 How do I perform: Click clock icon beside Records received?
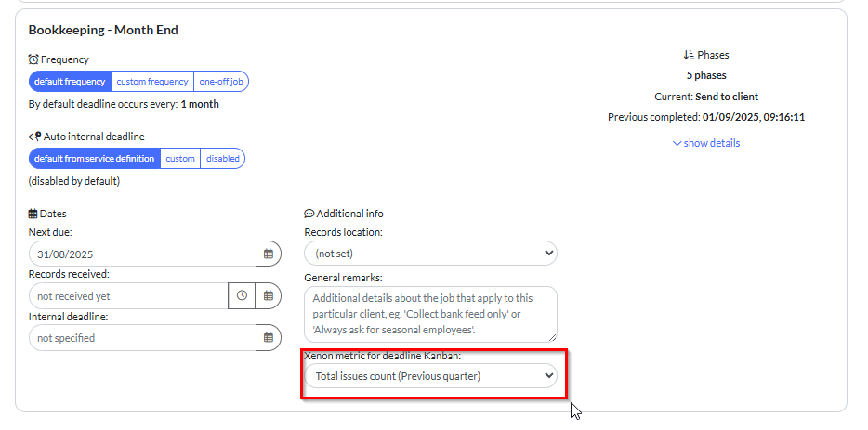point(242,295)
